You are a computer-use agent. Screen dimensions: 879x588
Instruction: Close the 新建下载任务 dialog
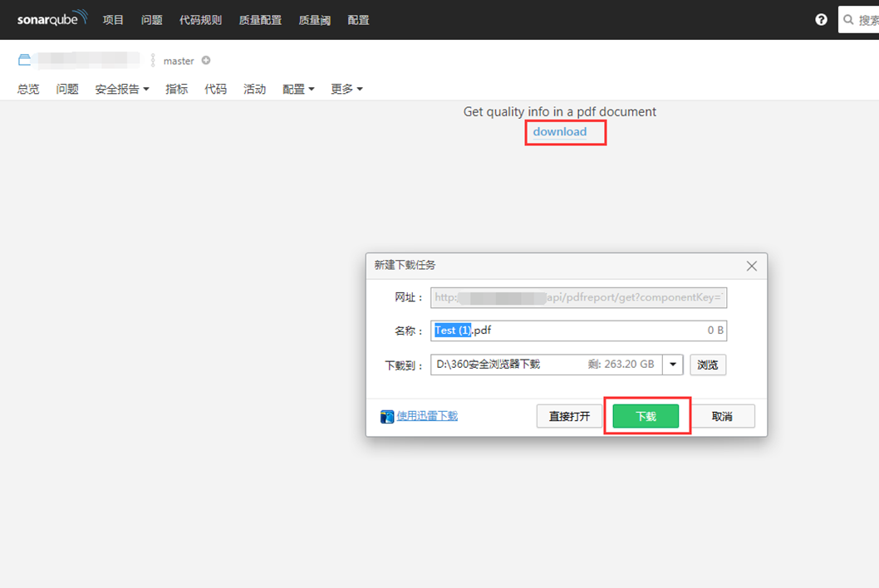[x=752, y=266]
